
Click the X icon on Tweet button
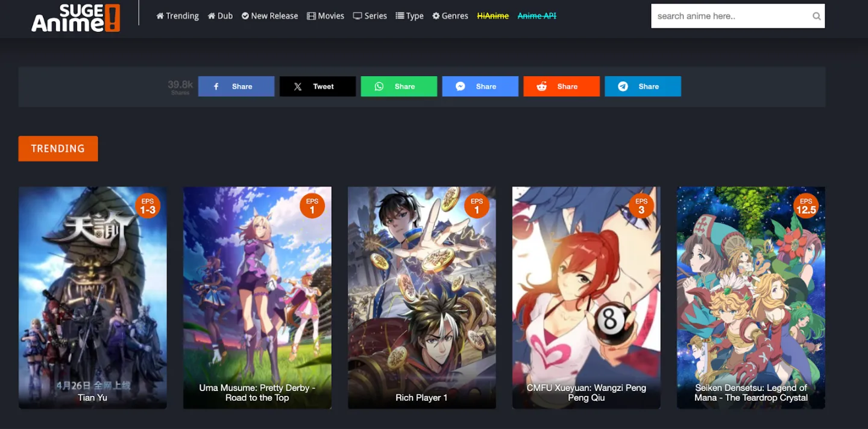(x=298, y=86)
